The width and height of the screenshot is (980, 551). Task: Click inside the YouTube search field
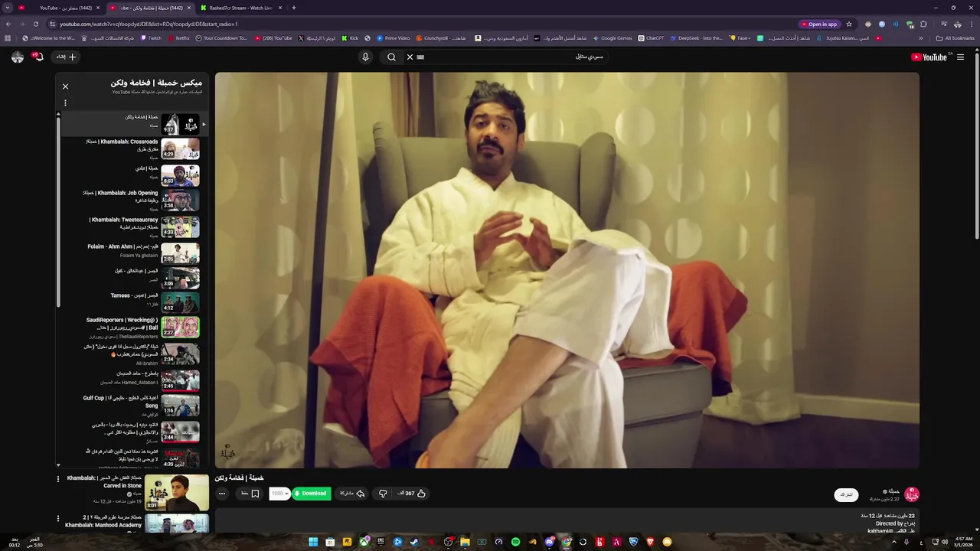[x=513, y=57]
